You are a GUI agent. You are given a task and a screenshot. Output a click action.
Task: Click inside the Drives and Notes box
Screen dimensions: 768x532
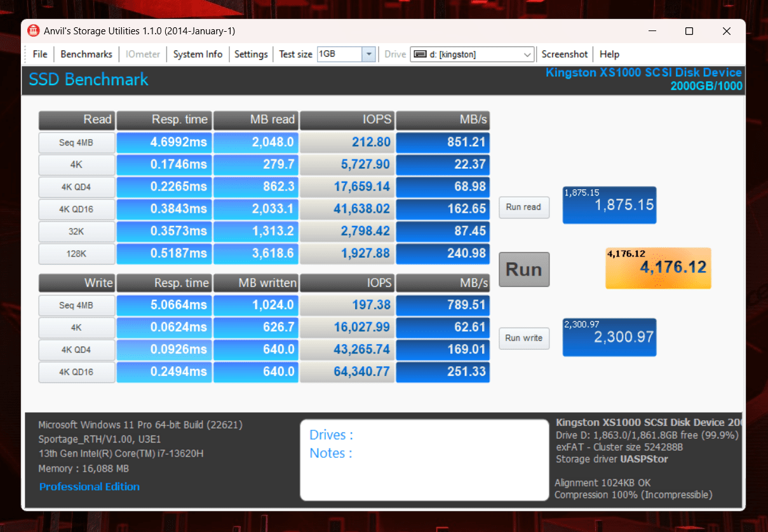424,460
